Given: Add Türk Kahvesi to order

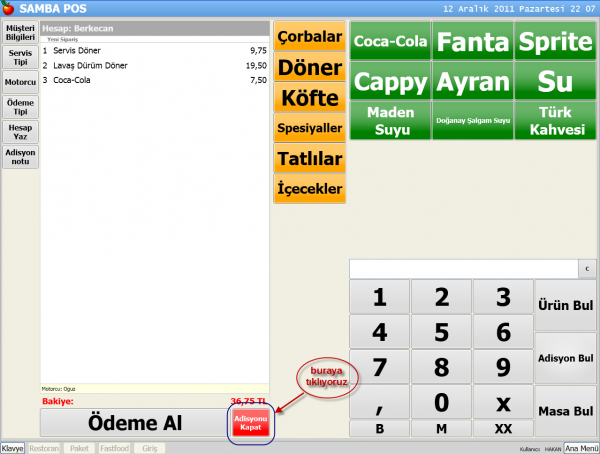Looking at the screenshot, I should coord(555,121).
